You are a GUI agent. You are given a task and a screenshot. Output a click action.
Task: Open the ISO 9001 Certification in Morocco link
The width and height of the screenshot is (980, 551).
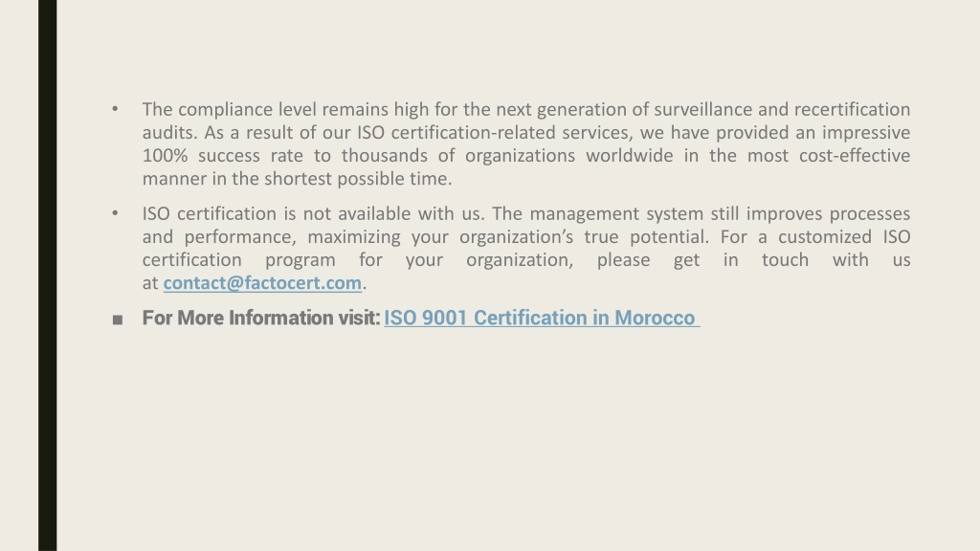click(x=542, y=318)
